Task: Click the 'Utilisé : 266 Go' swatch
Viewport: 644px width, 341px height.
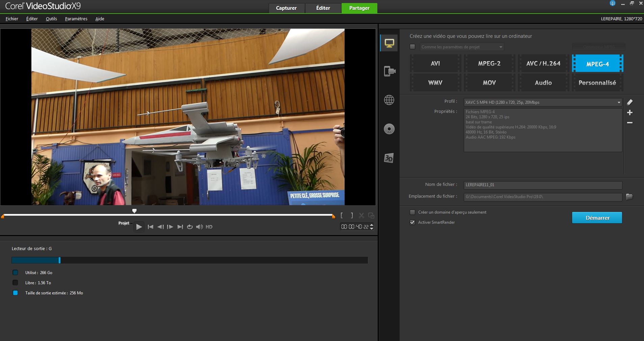Action: click(15, 272)
